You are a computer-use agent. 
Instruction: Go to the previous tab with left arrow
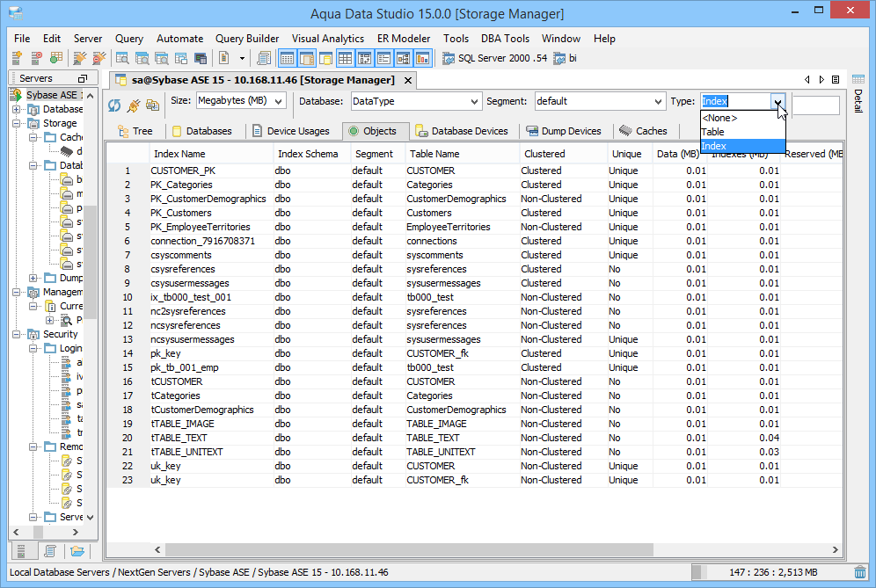pyautogui.click(x=807, y=80)
